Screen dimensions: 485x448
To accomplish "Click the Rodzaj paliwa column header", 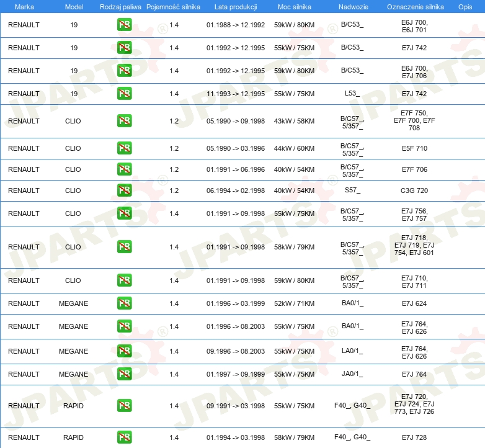I will point(120,7).
